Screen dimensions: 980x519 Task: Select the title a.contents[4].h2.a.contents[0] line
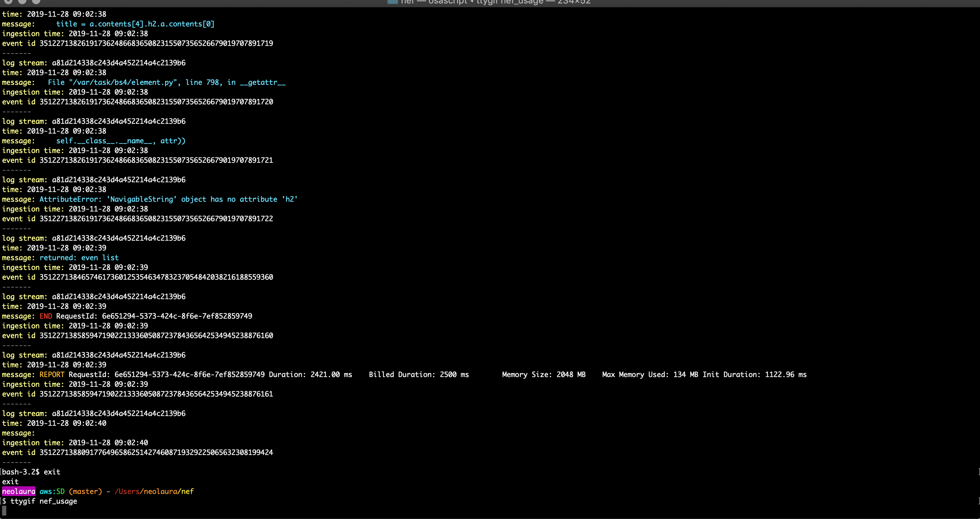pyautogui.click(x=135, y=24)
